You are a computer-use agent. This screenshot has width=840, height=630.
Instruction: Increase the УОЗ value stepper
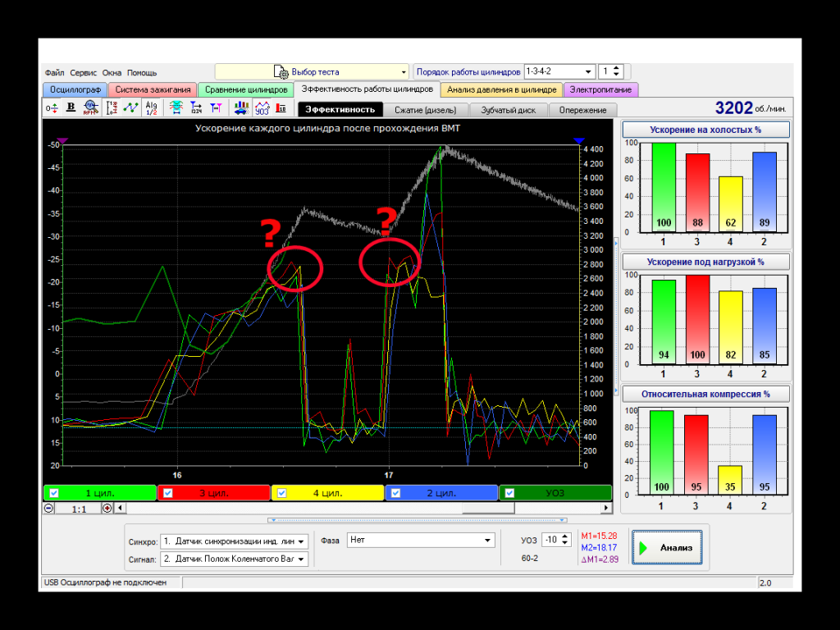[565, 536]
